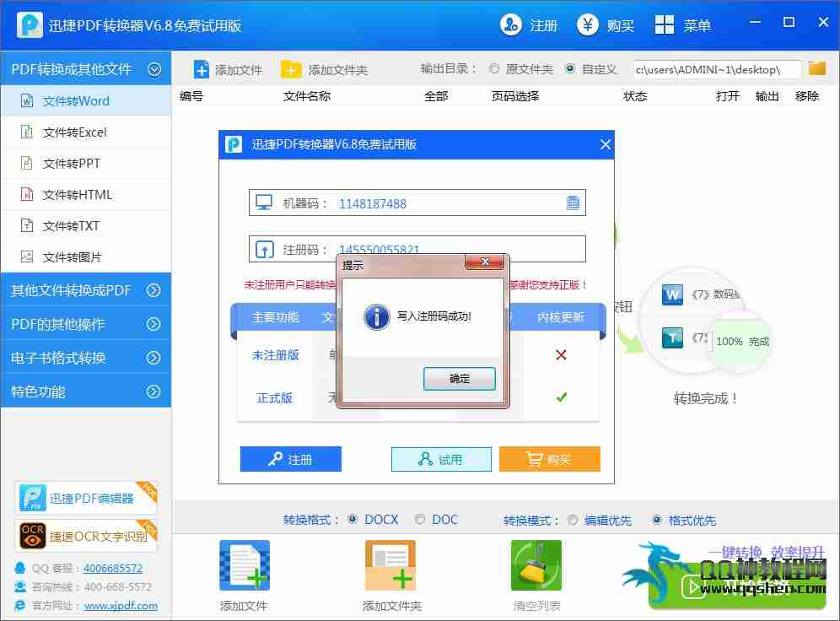The height and width of the screenshot is (621, 840).
Task: Click the blue 注册 button in dialog
Action: point(290,459)
